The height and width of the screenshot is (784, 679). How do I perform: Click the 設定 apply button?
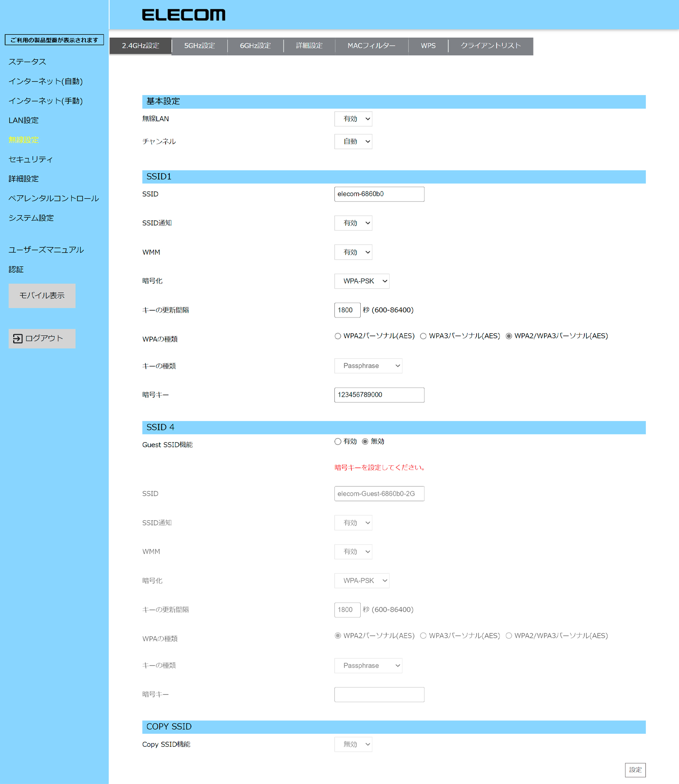635,770
